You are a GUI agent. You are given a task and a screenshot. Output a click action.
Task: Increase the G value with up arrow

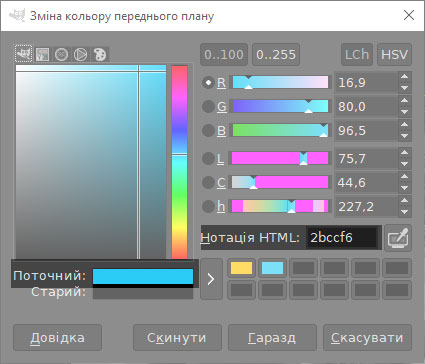(405, 101)
